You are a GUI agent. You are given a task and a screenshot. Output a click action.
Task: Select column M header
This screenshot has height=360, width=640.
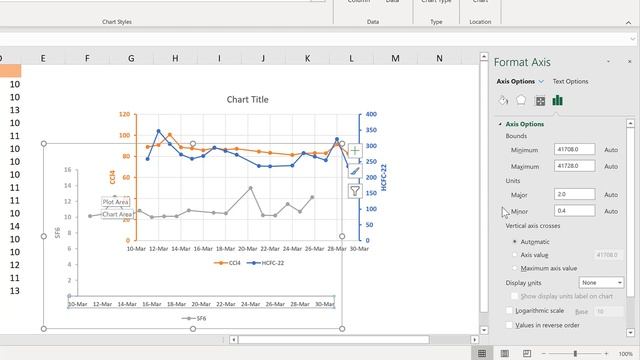click(x=395, y=58)
